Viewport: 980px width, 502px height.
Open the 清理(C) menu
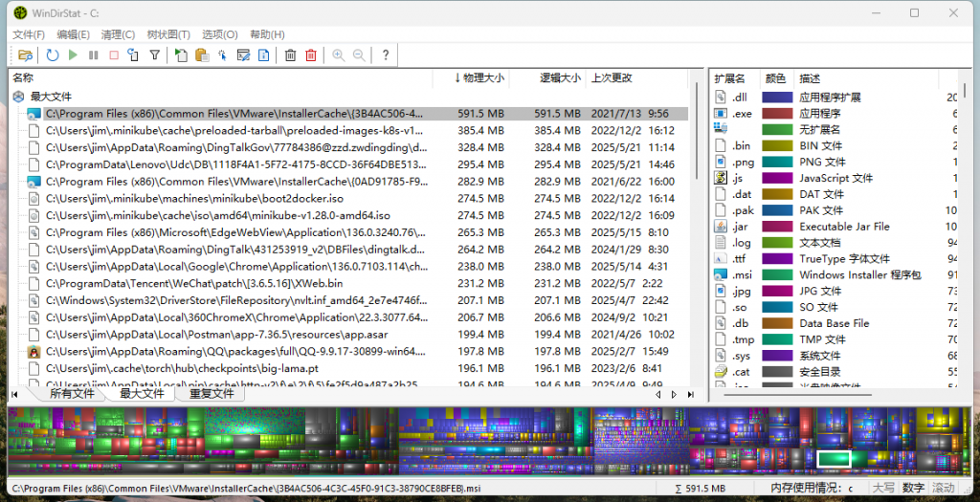click(118, 34)
